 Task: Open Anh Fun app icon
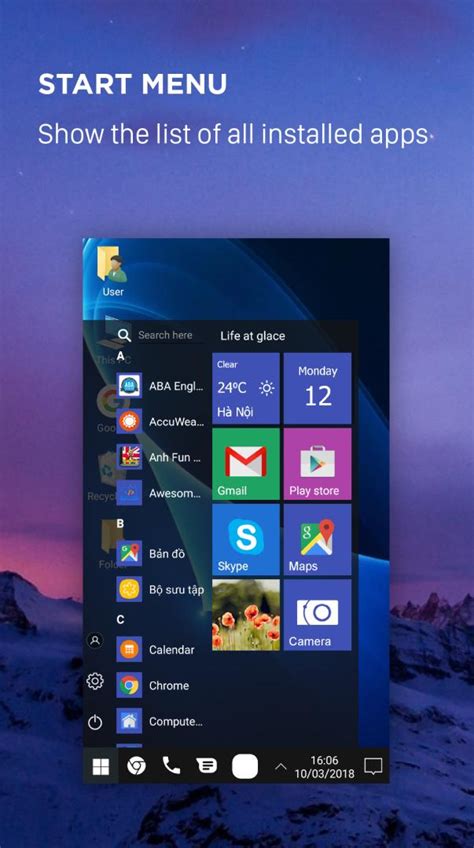point(129,457)
